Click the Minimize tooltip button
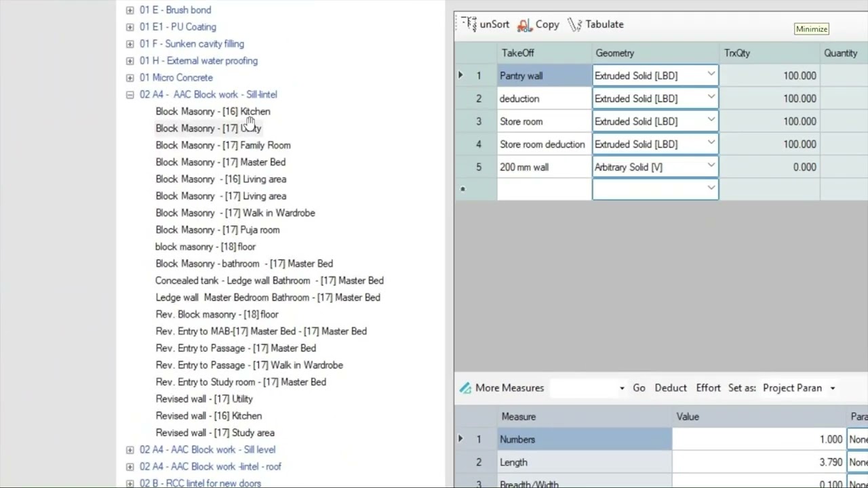Viewport: 868px width, 488px height. click(x=812, y=29)
